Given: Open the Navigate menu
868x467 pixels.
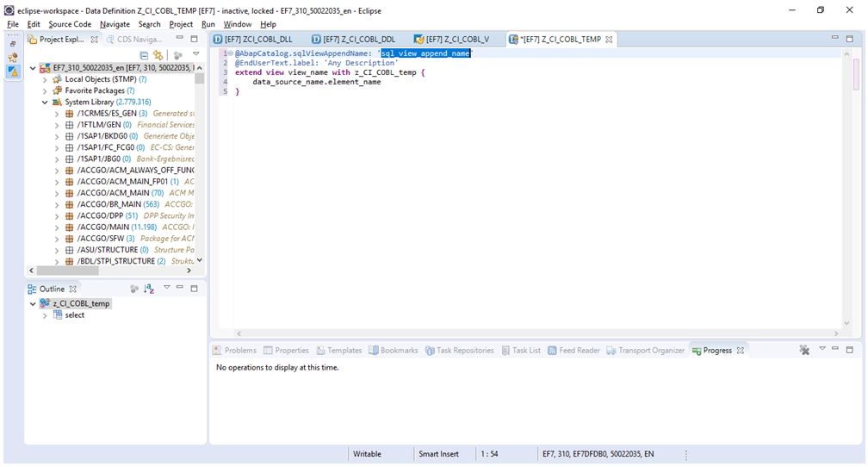Looking at the screenshot, I should pyautogui.click(x=115, y=24).
